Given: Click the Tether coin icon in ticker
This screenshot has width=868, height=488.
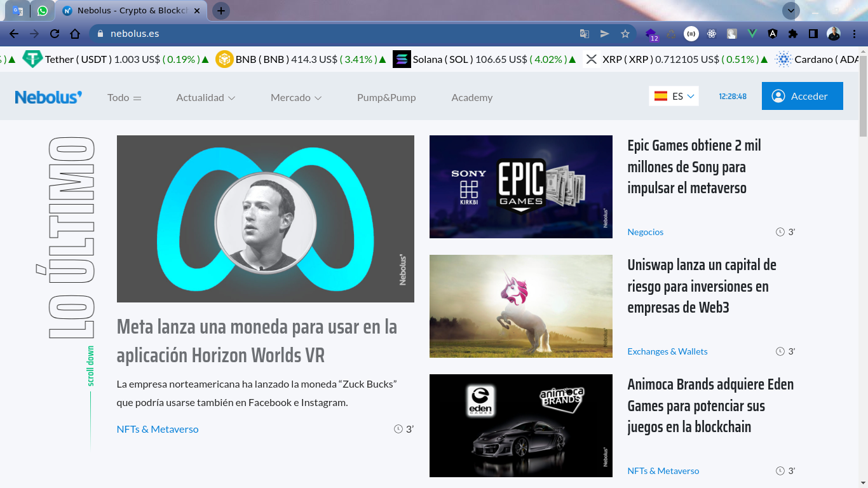Looking at the screenshot, I should point(32,59).
